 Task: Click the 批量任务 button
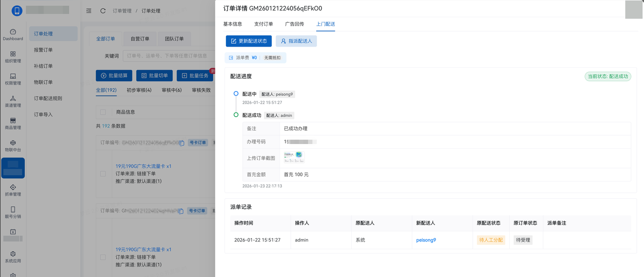tap(195, 75)
